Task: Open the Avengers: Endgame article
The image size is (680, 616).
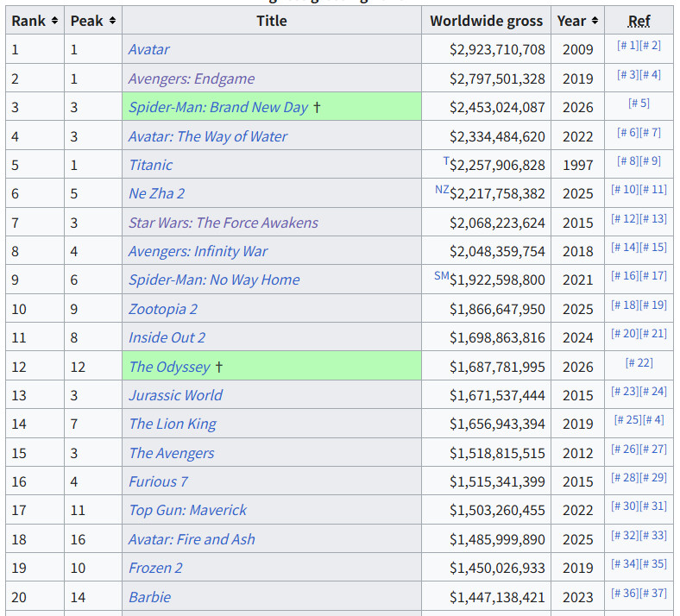Action: (192, 79)
